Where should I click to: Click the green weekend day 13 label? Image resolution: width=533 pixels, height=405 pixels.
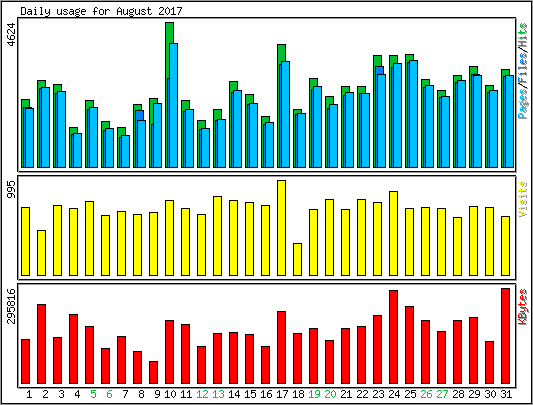pyautogui.click(x=218, y=394)
